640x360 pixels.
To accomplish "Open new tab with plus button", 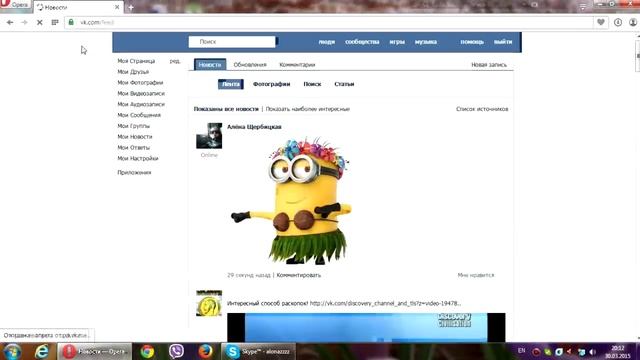I will (131, 7).
